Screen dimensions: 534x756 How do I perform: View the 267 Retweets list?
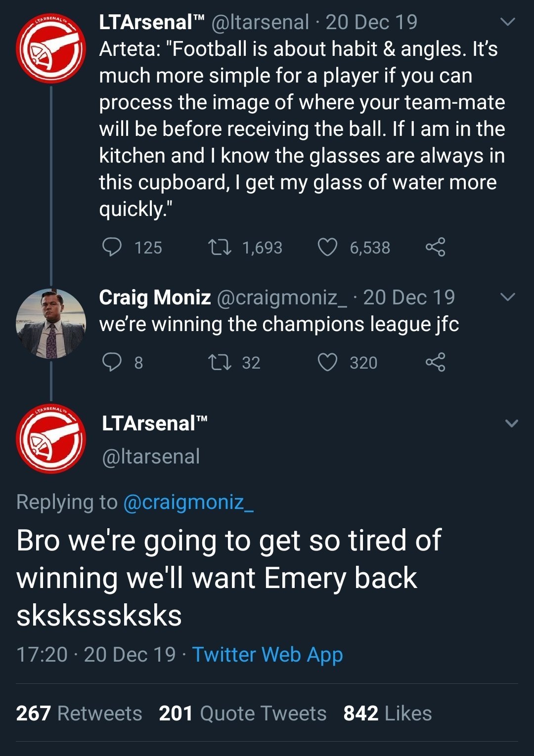[x=79, y=714]
